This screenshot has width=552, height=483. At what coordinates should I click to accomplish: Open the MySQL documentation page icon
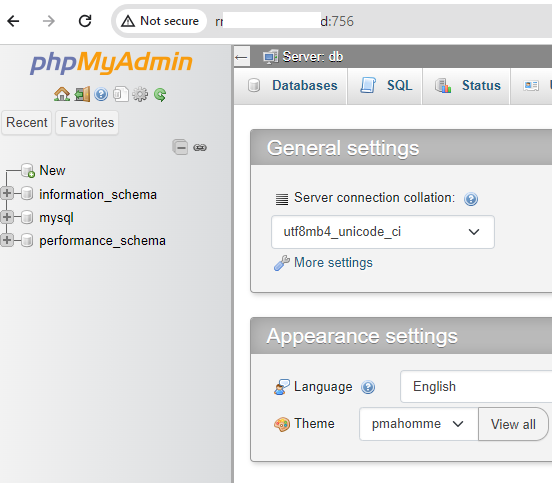pyautogui.click(x=121, y=94)
